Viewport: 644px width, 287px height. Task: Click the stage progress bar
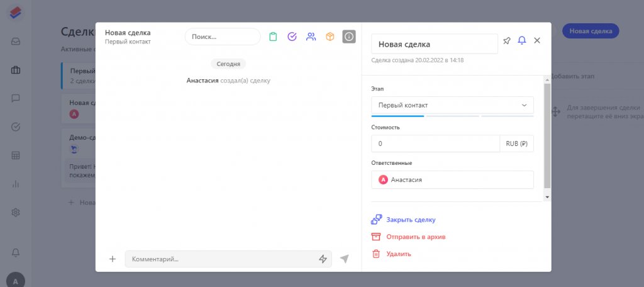(x=452, y=116)
